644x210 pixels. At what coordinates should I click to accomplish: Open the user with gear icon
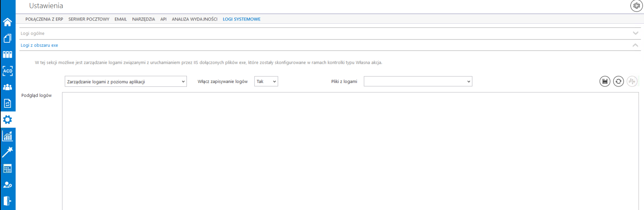pyautogui.click(x=8, y=185)
